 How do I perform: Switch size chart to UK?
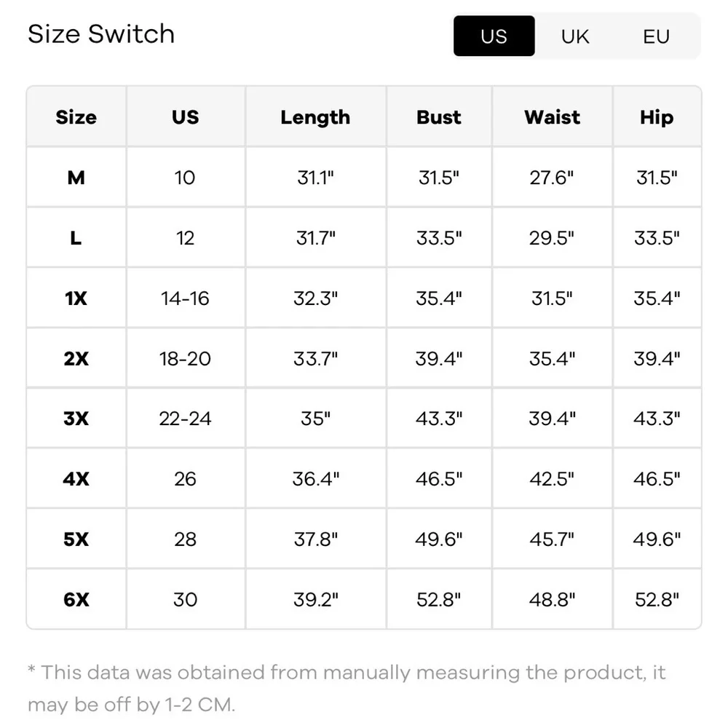point(575,36)
